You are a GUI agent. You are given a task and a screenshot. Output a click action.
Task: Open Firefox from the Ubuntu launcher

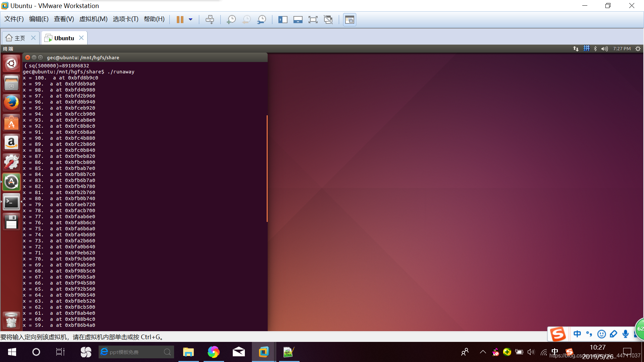coord(11,103)
